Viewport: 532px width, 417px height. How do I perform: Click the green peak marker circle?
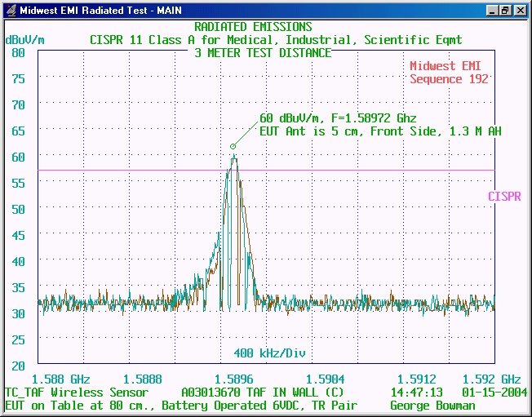[x=233, y=147]
